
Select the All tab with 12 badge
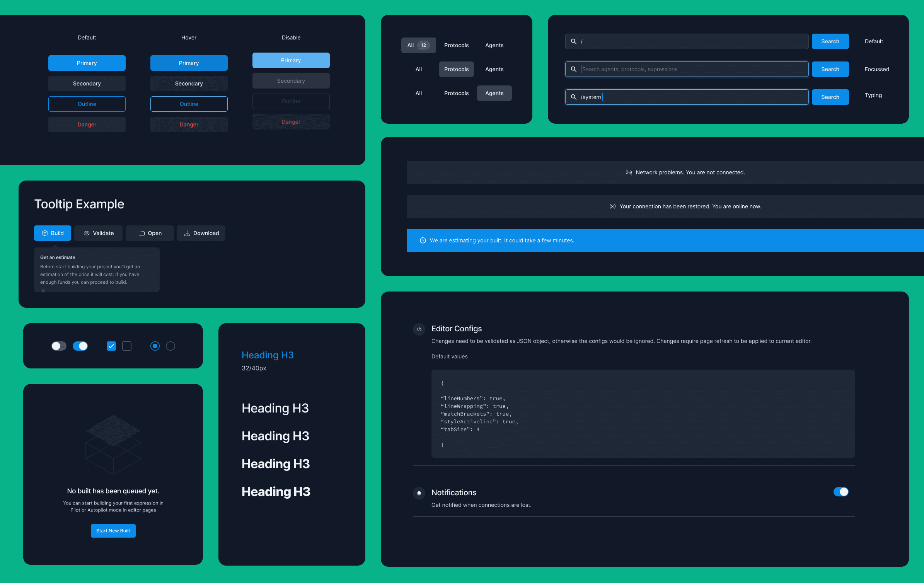pyautogui.click(x=418, y=45)
